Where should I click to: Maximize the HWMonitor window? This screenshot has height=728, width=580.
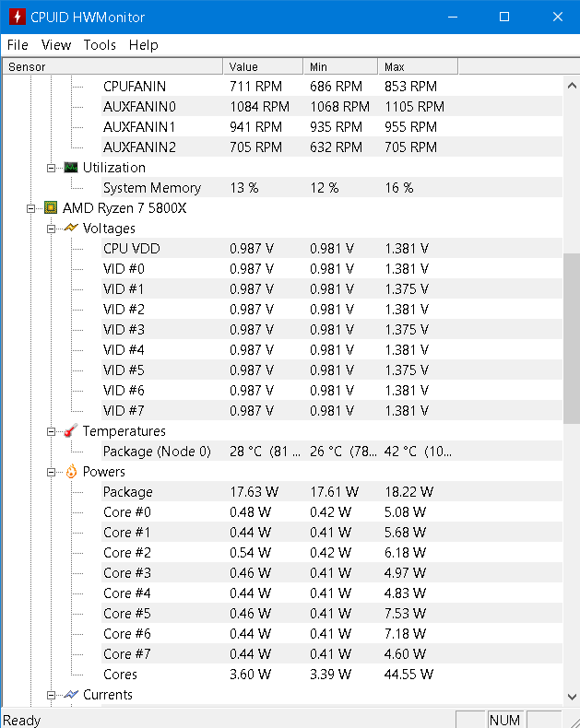(504, 18)
